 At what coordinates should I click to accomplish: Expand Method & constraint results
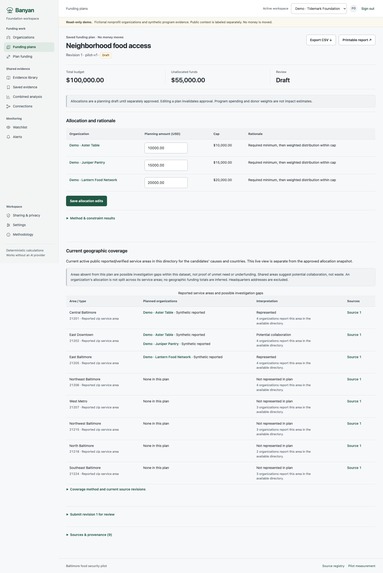pos(91,218)
